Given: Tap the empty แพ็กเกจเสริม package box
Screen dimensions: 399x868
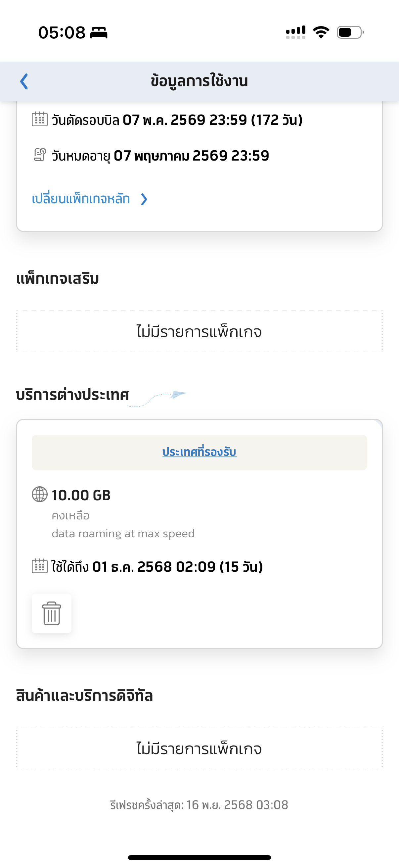Looking at the screenshot, I should 199,332.
